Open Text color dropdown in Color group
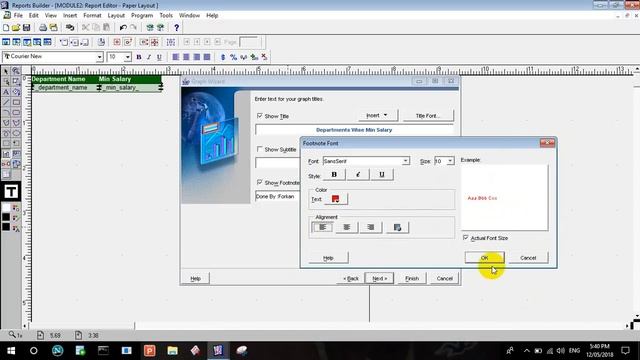The image size is (640, 360). click(x=336, y=199)
